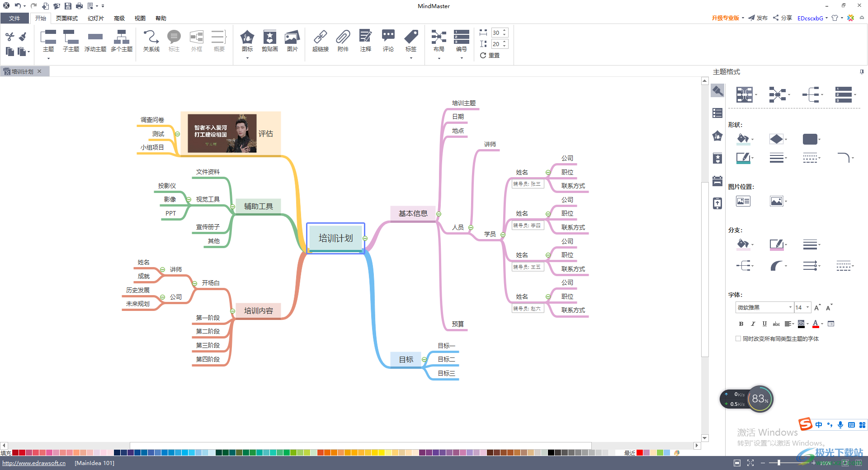Click the 发布 publish button

pyautogui.click(x=758, y=18)
